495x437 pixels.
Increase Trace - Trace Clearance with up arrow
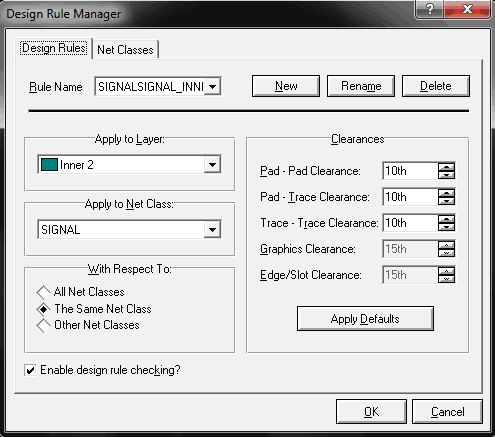click(446, 219)
